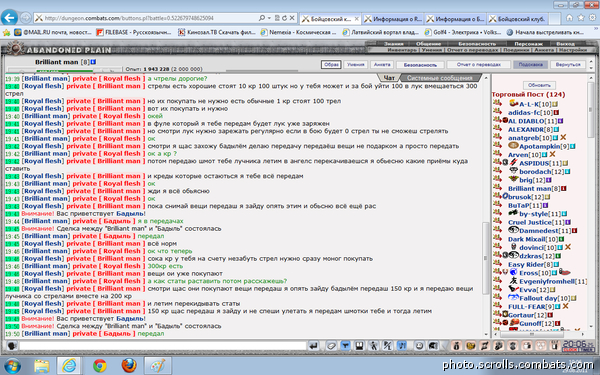Screen dimensions: 600x375
Task: Open the Персонаж top menu
Action: pyautogui.click(x=528, y=44)
